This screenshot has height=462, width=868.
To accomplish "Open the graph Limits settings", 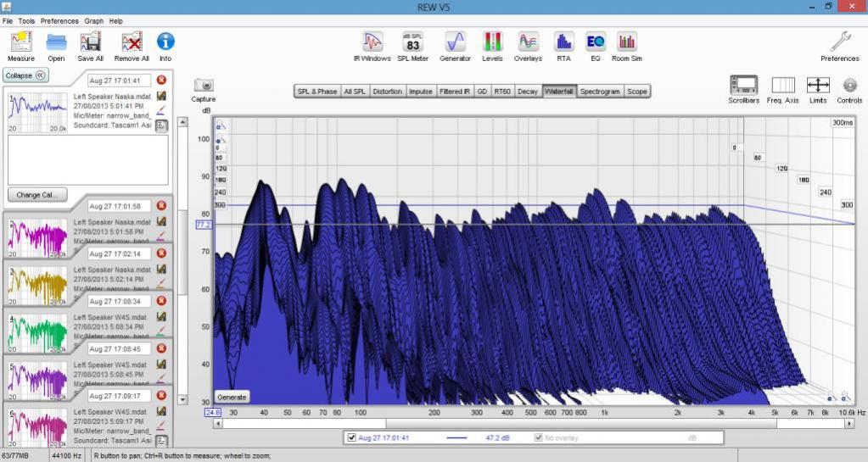I will [817, 86].
